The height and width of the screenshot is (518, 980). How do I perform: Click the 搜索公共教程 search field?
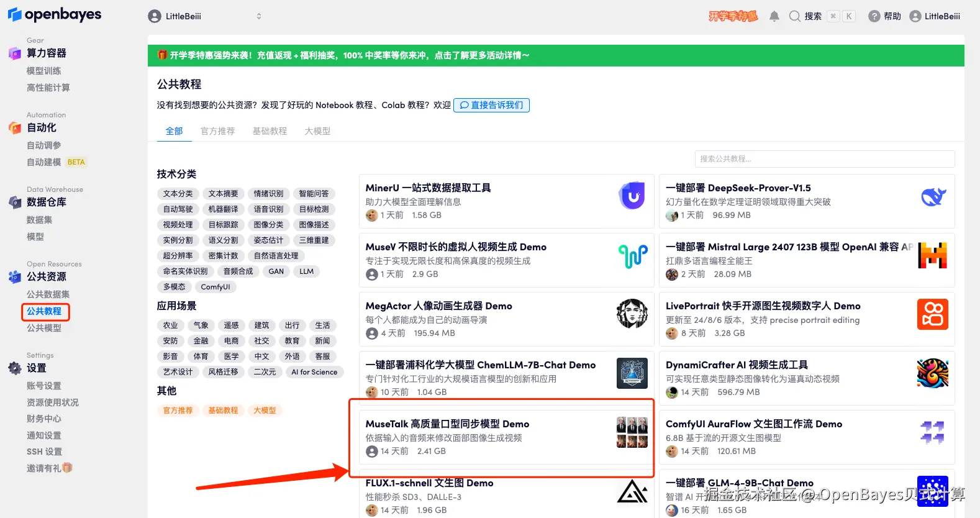[825, 159]
